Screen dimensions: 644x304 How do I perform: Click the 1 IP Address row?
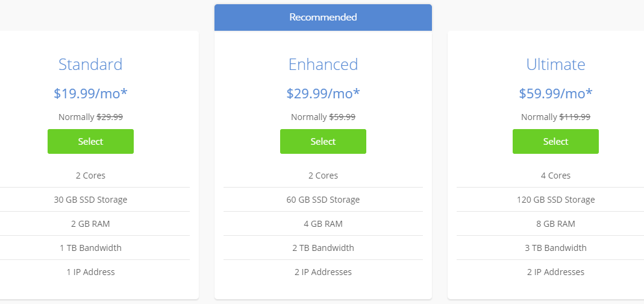(90, 272)
